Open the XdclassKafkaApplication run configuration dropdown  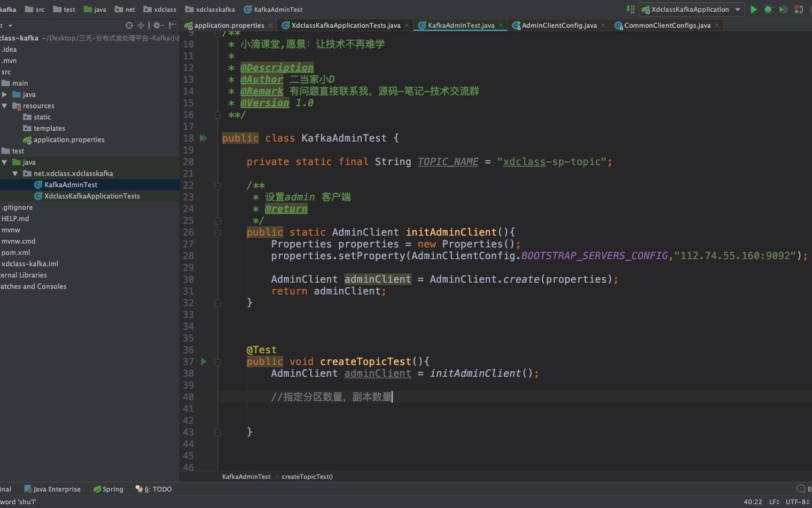point(737,9)
